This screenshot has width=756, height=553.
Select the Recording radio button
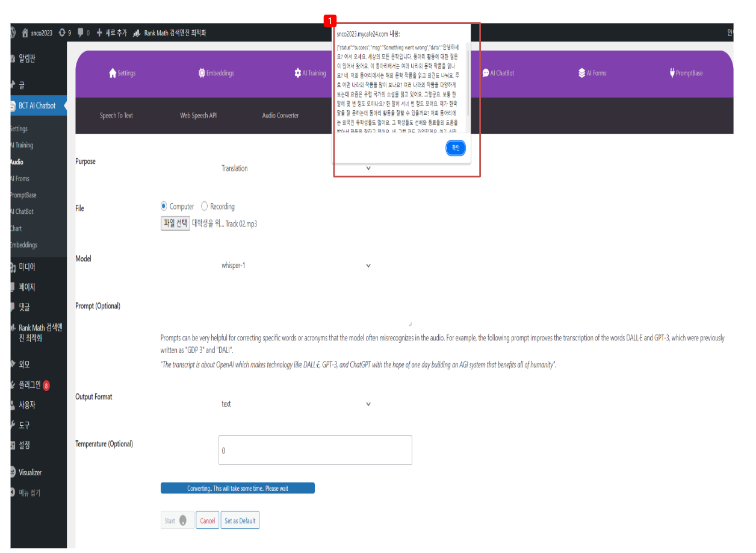pos(204,206)
